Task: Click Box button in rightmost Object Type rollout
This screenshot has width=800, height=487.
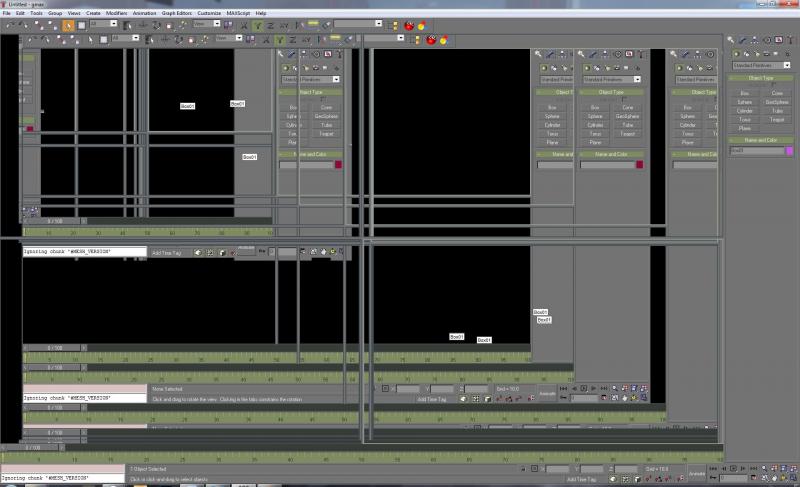Action: tap(744, 93)
